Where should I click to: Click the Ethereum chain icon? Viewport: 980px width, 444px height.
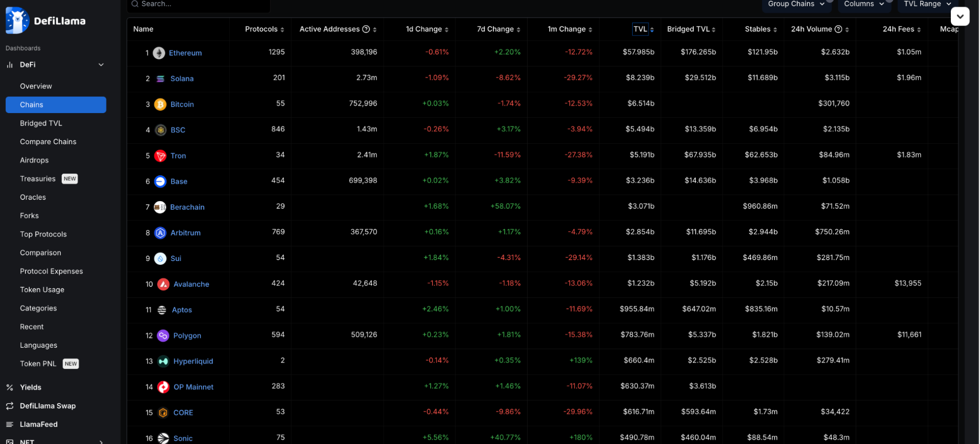[x=159, y=53]
